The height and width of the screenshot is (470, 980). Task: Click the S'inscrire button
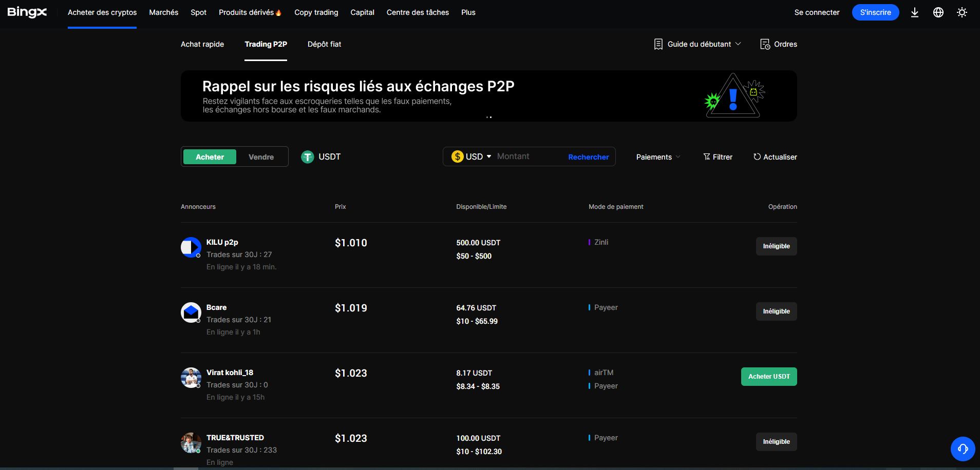pyautogui.click(x=876, y=12)
